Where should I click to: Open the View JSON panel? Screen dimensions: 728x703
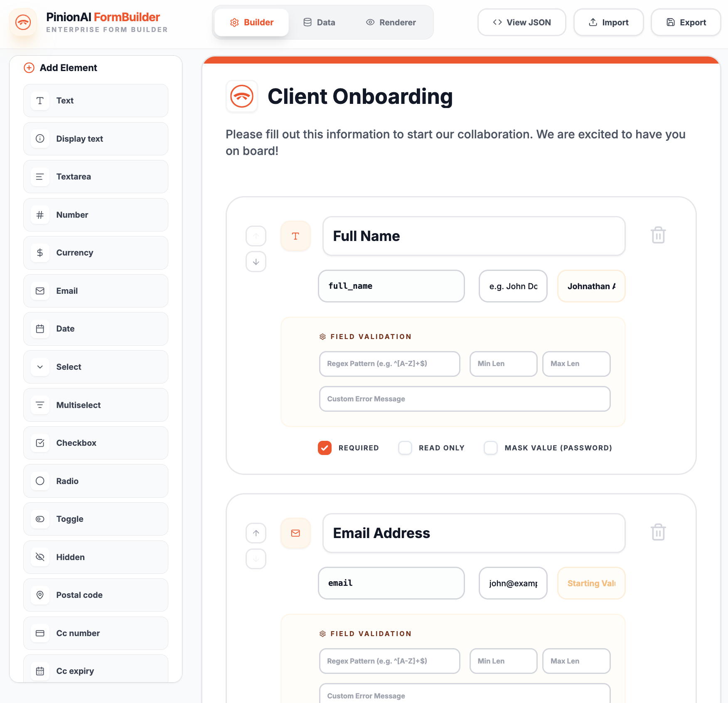click(x=521, y=22)
